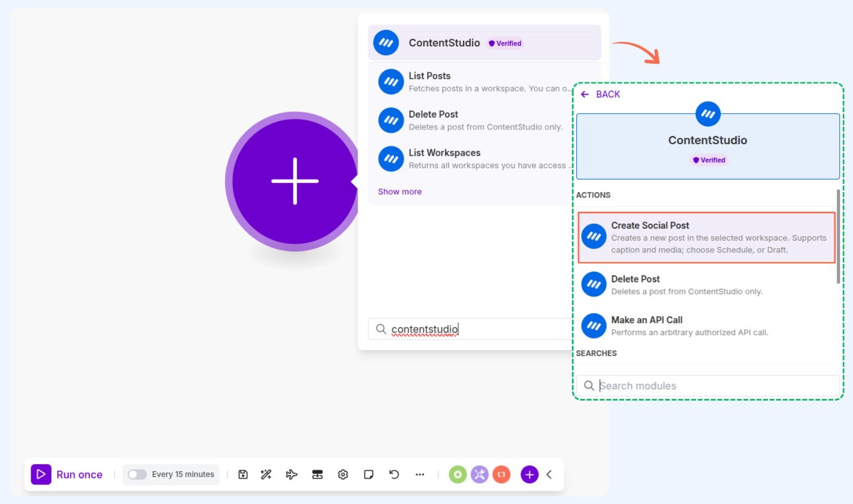Screen dimensions: 853x504
Task: Click the airplane explain flow icon
Action: coord(291,475)
